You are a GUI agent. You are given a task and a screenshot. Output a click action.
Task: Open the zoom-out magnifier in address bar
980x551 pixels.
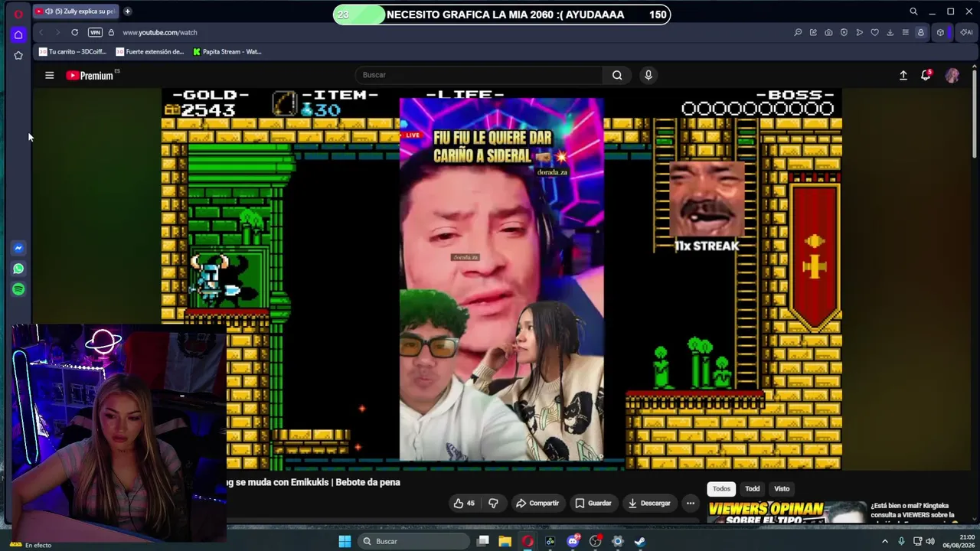point(798,32)
